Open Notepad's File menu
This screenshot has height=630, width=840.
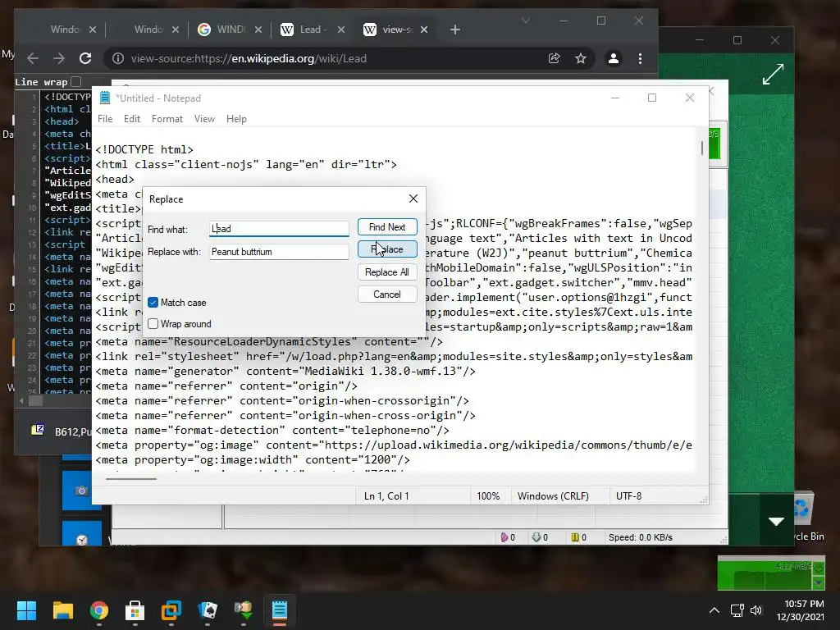pyautogui.click(x=105, y=119)
